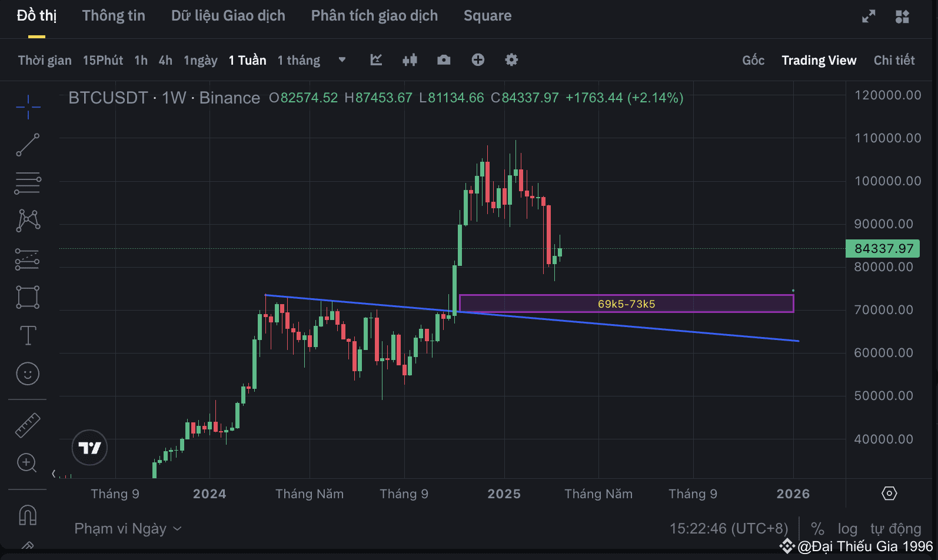The height and width of the screenshot is (560, 938).
Task: Click the chart clock 15:22:46 (UTC+8)
Action: 729,529
